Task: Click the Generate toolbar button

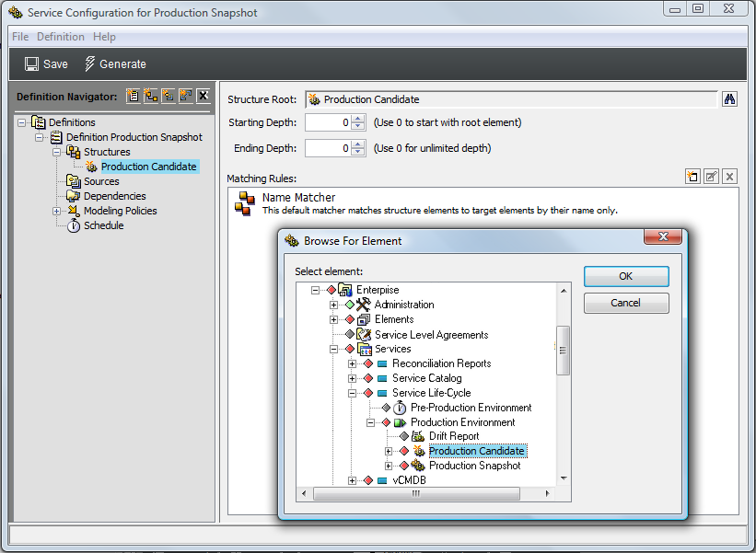Action: 115,64
